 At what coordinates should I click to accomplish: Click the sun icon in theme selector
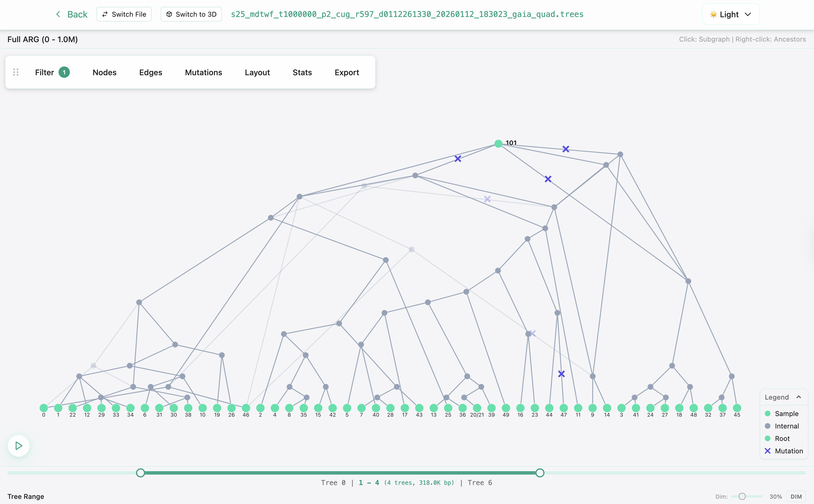[x=713, y=14]
